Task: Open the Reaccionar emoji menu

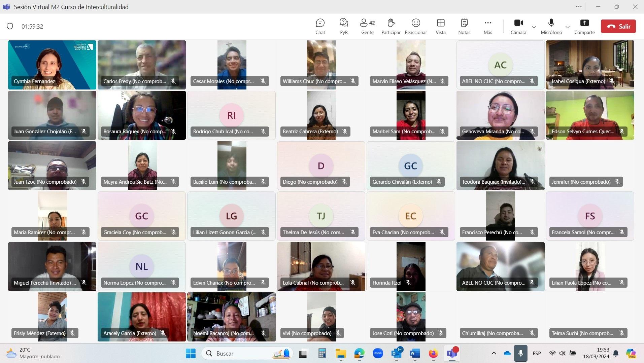Action: tap(416, 26)
